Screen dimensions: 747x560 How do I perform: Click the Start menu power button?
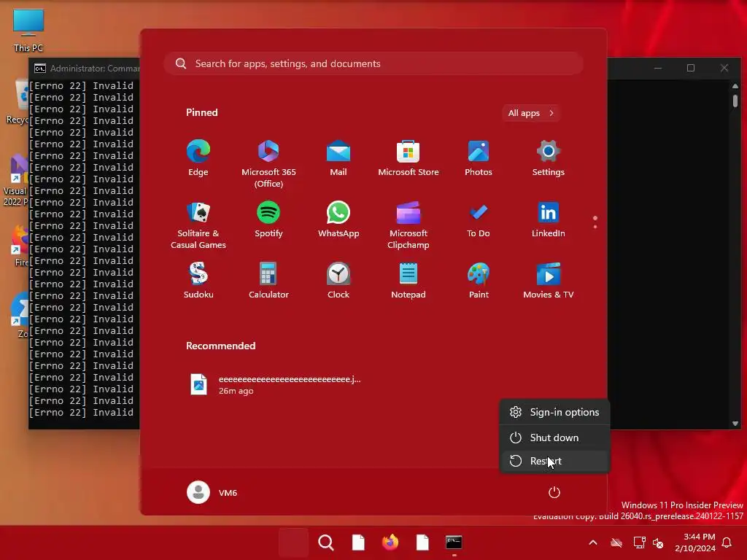554,492
